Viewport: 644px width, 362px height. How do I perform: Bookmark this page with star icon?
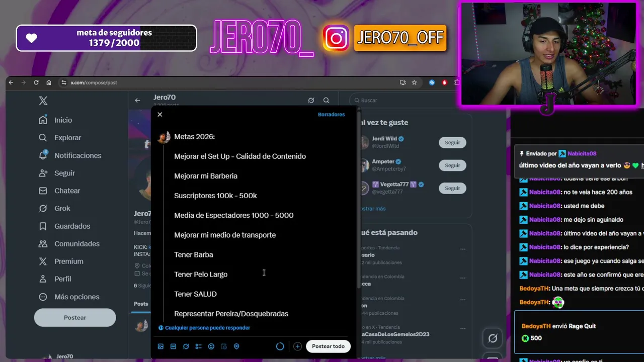(414, 82)
